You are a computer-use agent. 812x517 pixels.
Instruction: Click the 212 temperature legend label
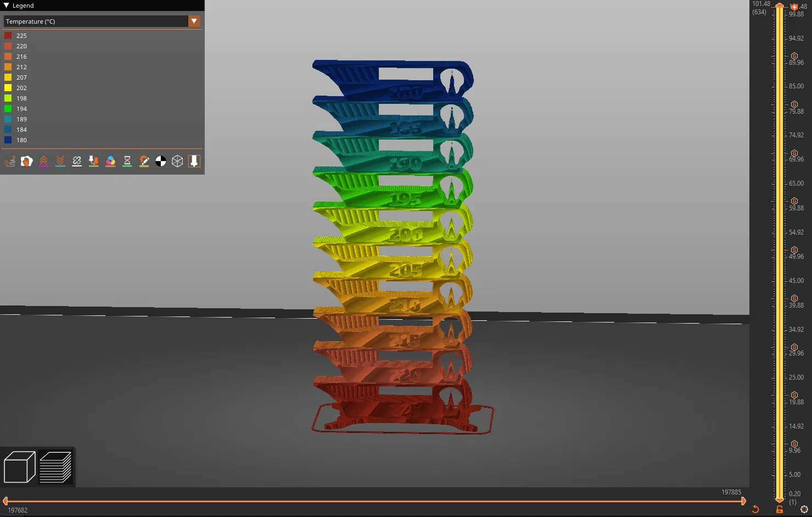[21, 67]
